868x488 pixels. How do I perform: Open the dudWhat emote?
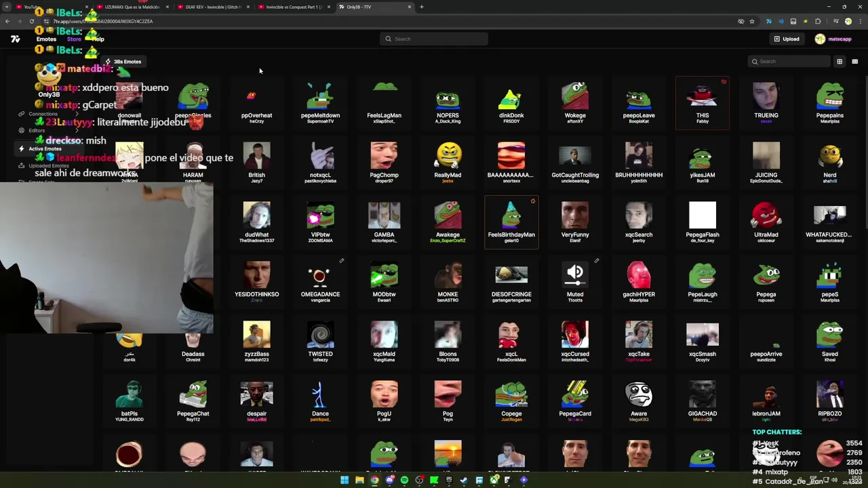[256, 222]
